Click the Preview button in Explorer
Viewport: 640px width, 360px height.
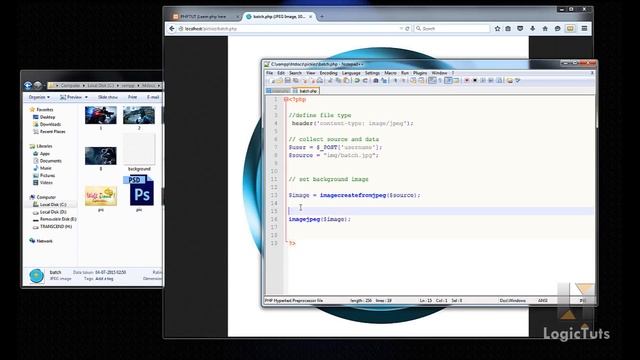(x=71, y=97)
